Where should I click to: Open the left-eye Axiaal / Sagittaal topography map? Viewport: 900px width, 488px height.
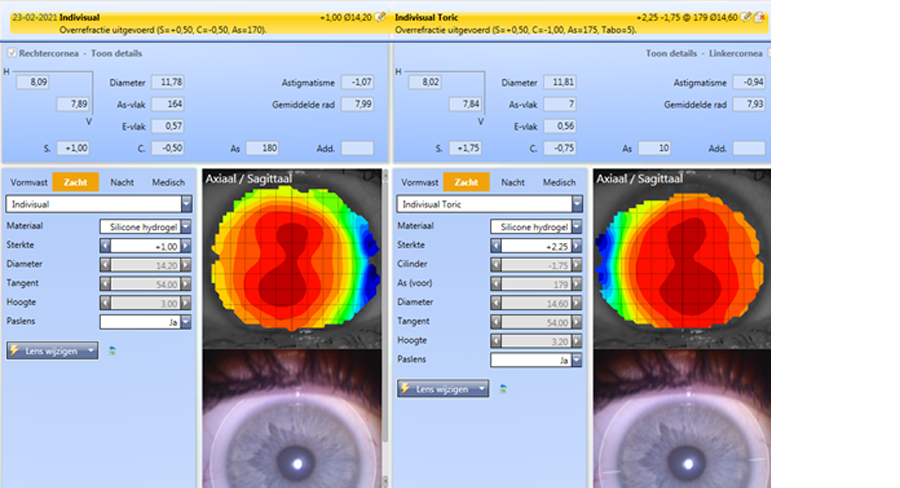[x=682, y=258]
